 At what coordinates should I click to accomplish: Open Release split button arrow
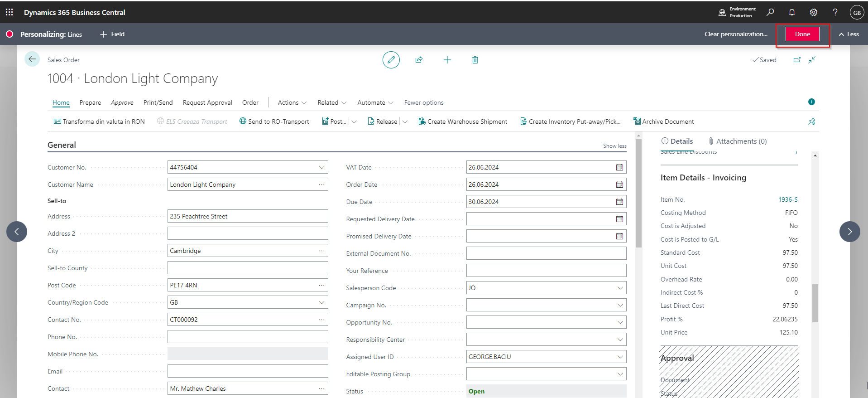(x=405, y=121)
